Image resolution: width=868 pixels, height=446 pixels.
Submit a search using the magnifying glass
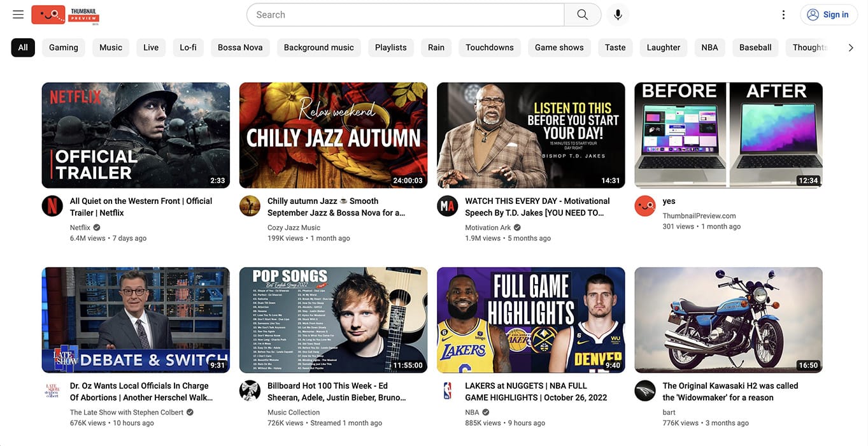pyautogui.click(x=581, y=14)
